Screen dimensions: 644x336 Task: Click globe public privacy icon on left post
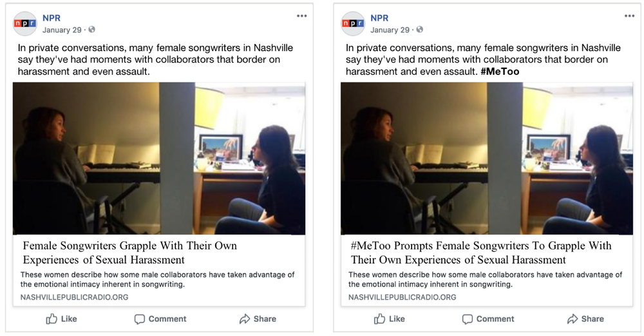[91, 30]
